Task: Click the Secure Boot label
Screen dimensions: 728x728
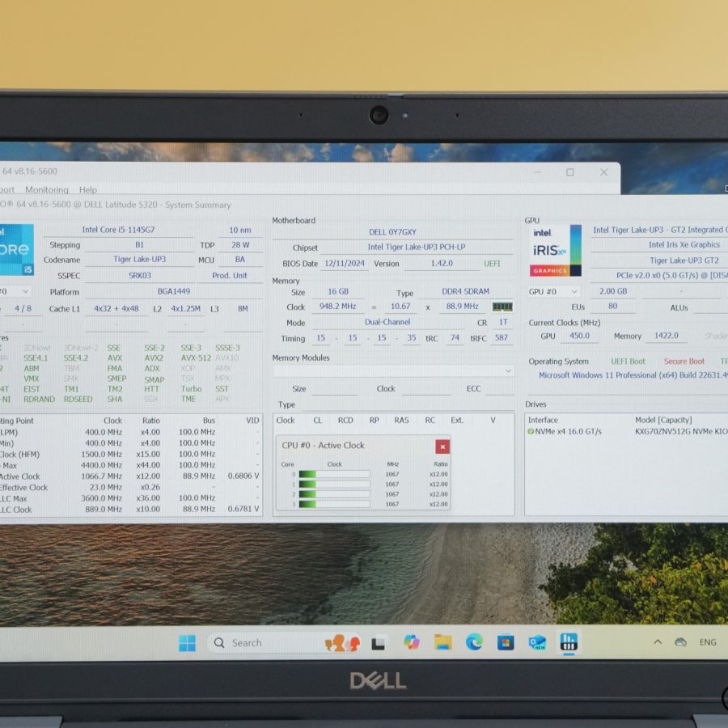Action: click(x=684, y=362)
